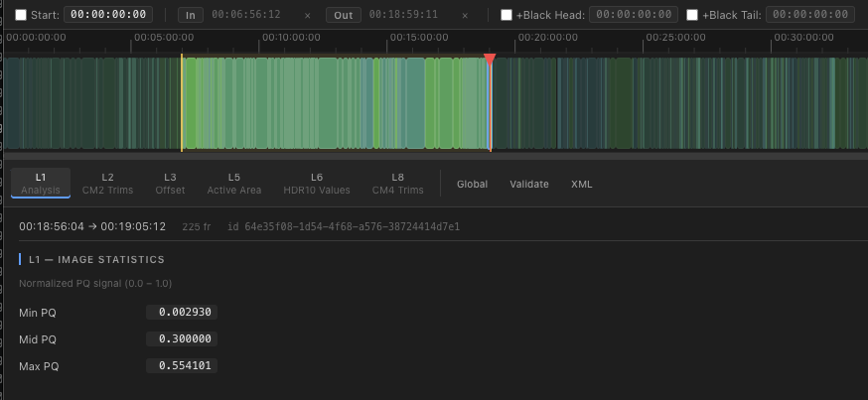The image size is (868, 400).
Task: Clear the In point with its x icon
Action: 307,16
